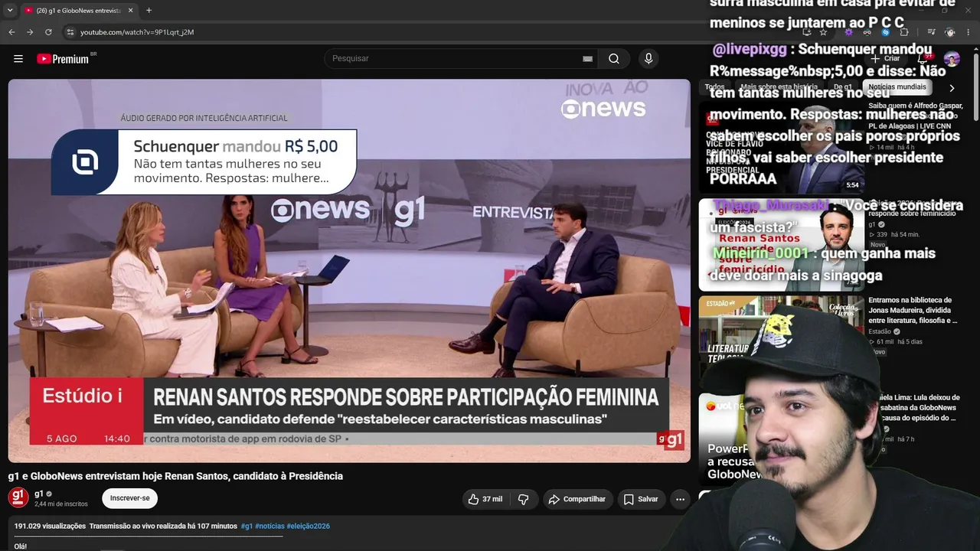Dislike the video
Screen dimensions: 980x551
pos(524,499)
